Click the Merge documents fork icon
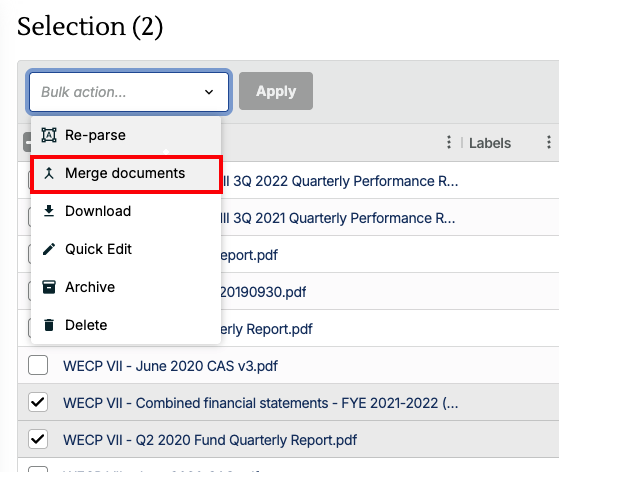This screenshot has height=480, width=640. click(x=49, y=173)
